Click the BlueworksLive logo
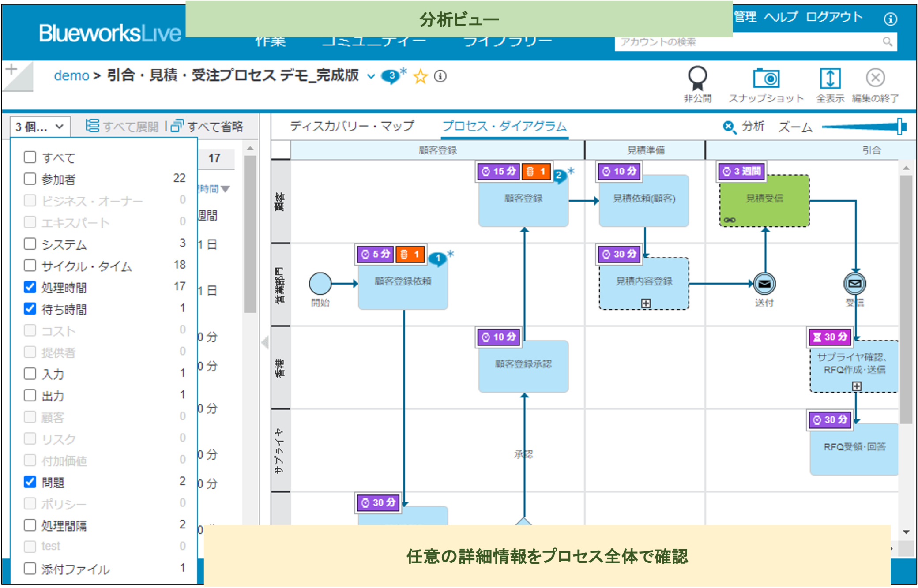Screen dimensions: 918x588 pos(110,33)
